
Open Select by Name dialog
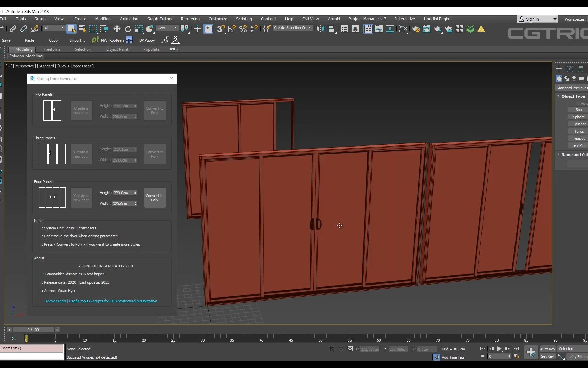point(82,29)
